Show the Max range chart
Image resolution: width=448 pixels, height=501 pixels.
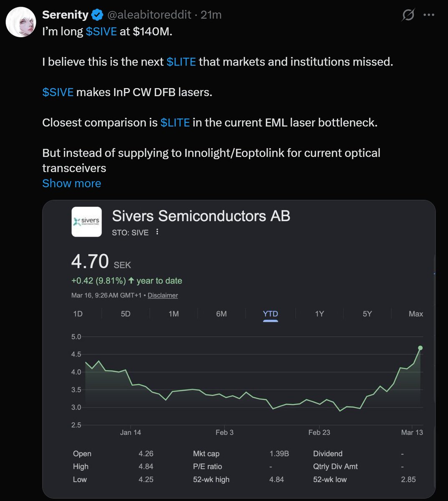tap(416, 314)
